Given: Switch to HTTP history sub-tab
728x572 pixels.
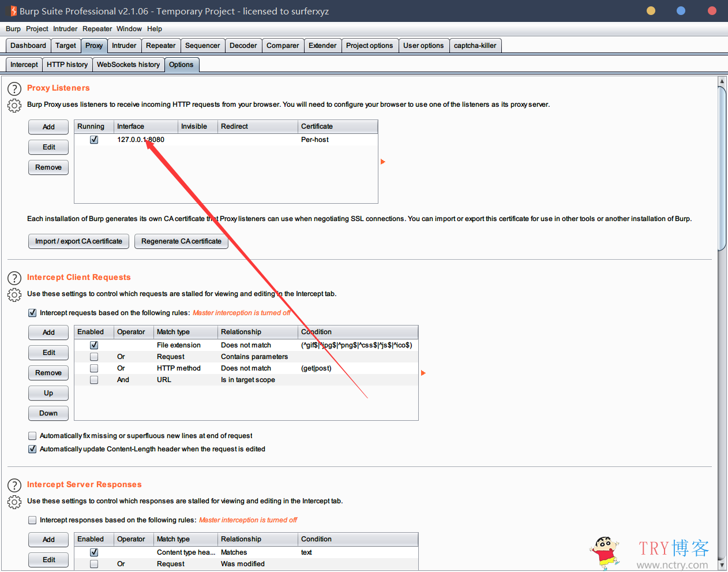Looking at the screenshot, I should (67, 65).
